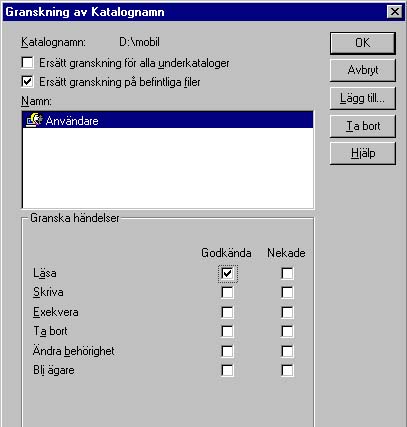Check Nekade checkbox for Läsa

click(287, 274)
